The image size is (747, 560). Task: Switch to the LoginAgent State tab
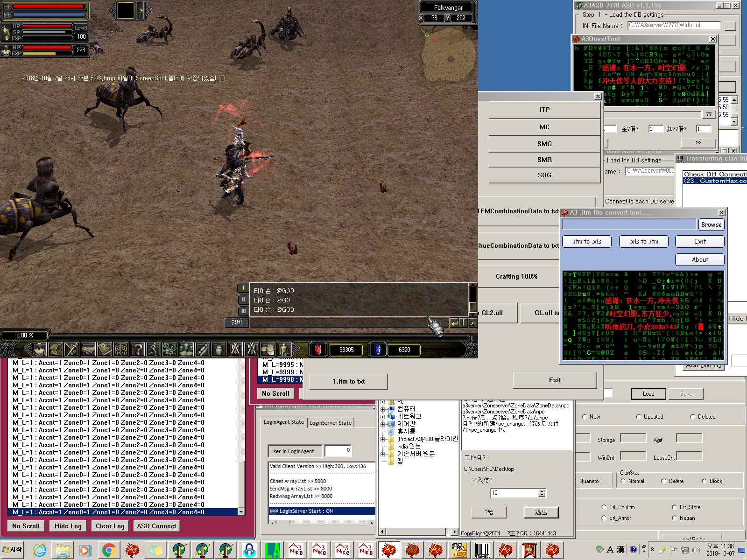click(x=283, y=422)
